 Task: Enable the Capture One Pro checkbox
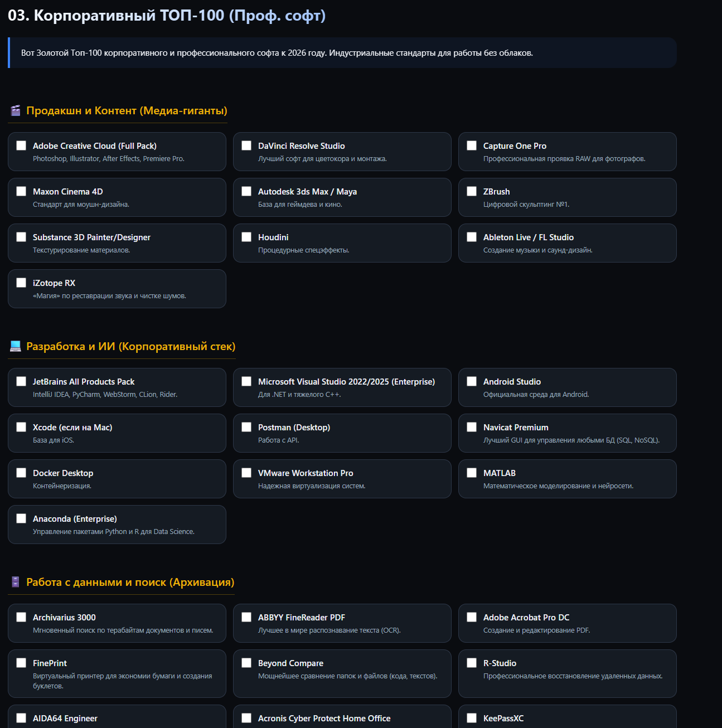472,145
